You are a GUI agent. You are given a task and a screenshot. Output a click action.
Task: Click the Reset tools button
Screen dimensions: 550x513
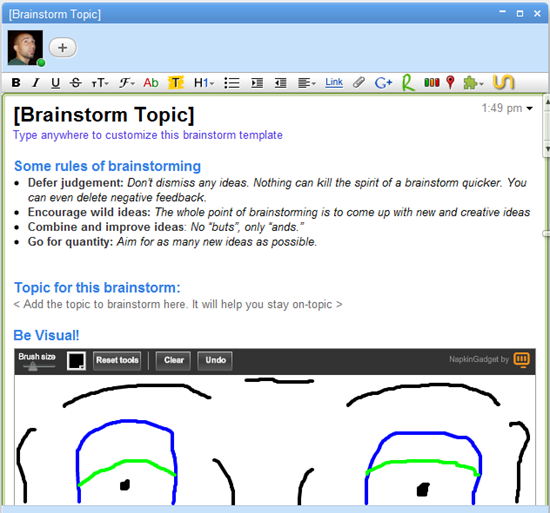click(117, 360)
